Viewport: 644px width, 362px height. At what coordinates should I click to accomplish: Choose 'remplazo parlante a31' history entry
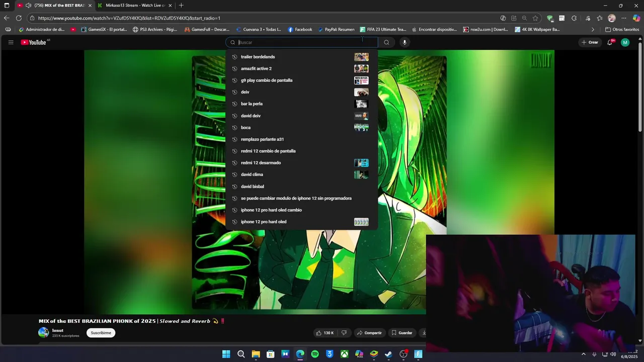coord(301,139)
